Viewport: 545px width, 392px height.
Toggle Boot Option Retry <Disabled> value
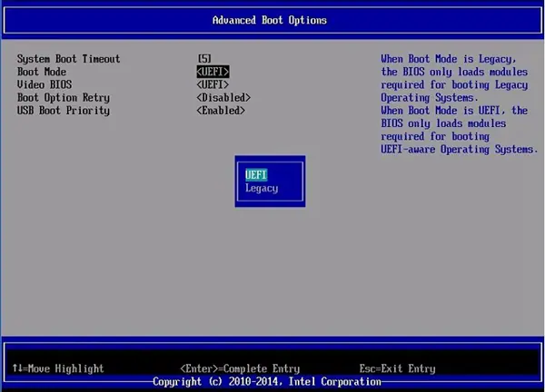[223, 98]
